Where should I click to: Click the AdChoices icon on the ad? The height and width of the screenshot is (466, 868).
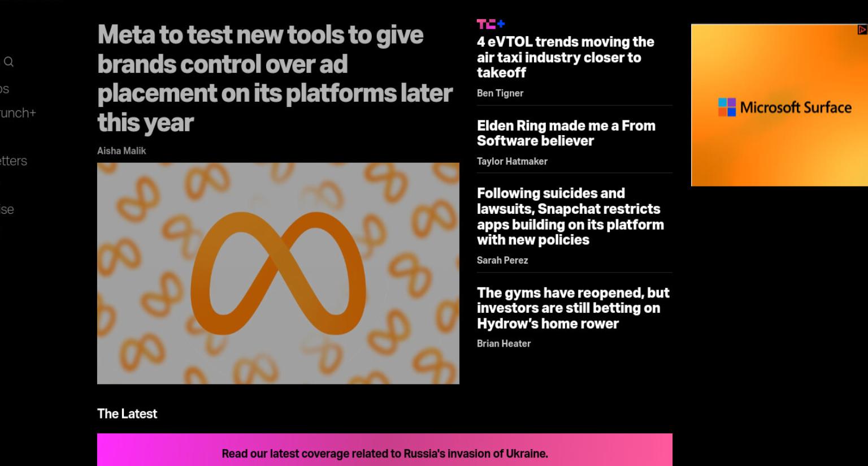point(862,30)
